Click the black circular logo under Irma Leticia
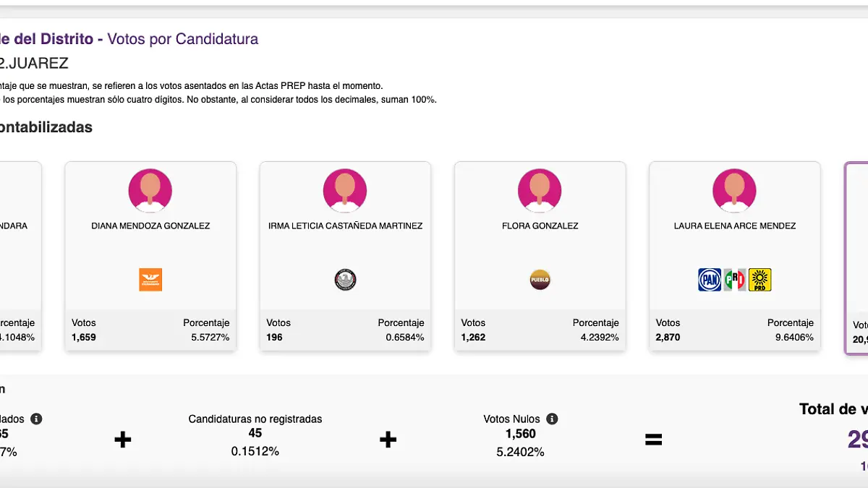This screenshot has width=868, height=488. pos(345,280)
